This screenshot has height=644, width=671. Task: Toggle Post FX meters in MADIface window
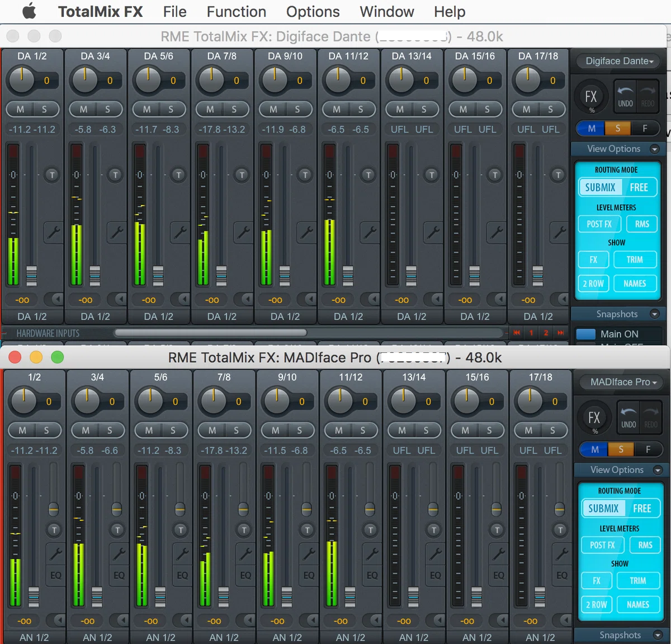point(602,545)
